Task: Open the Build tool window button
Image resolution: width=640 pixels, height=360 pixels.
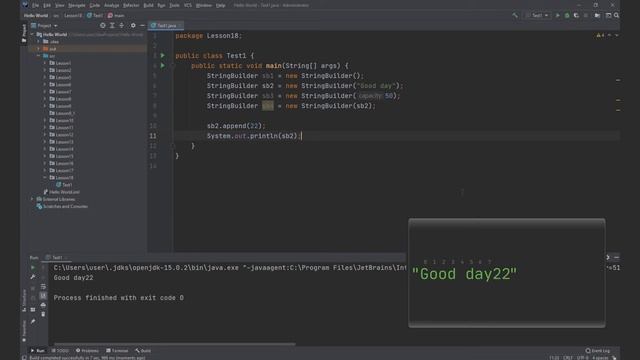Action: click(x=143, y=351)
